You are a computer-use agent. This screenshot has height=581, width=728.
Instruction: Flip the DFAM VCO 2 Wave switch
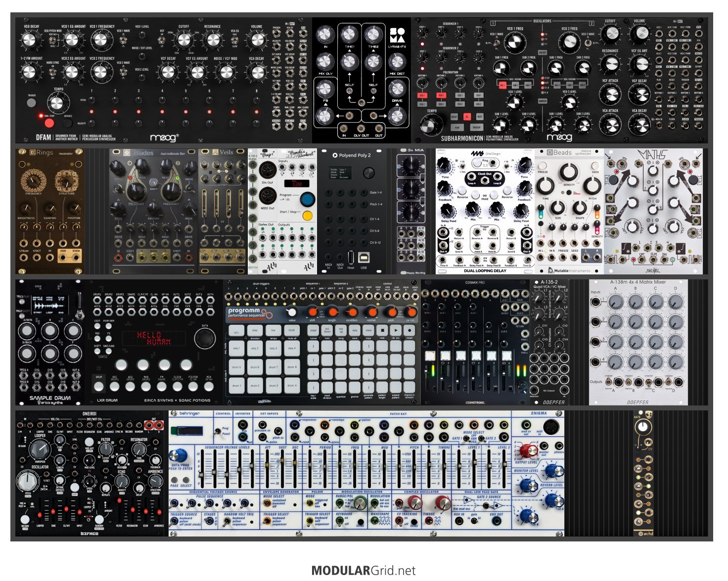pos(123,72)
